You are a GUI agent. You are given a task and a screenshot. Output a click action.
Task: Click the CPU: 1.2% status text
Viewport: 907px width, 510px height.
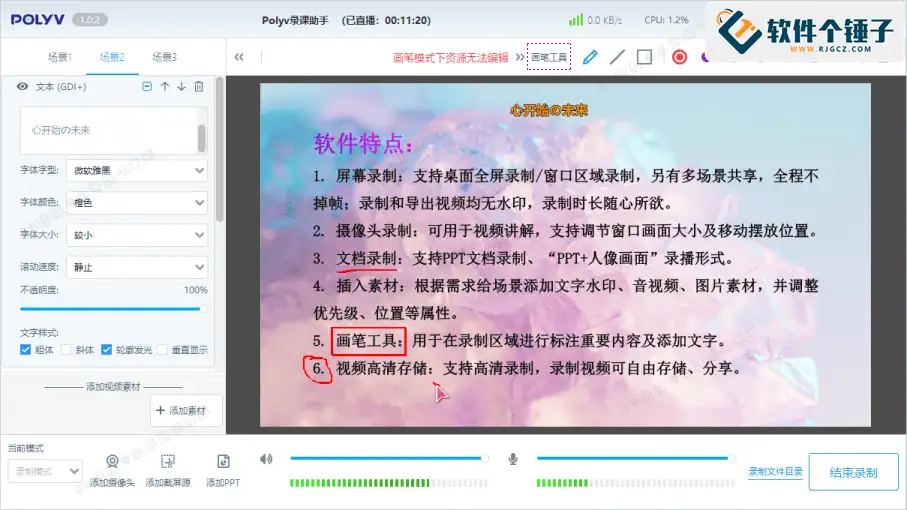click(666, 20)
